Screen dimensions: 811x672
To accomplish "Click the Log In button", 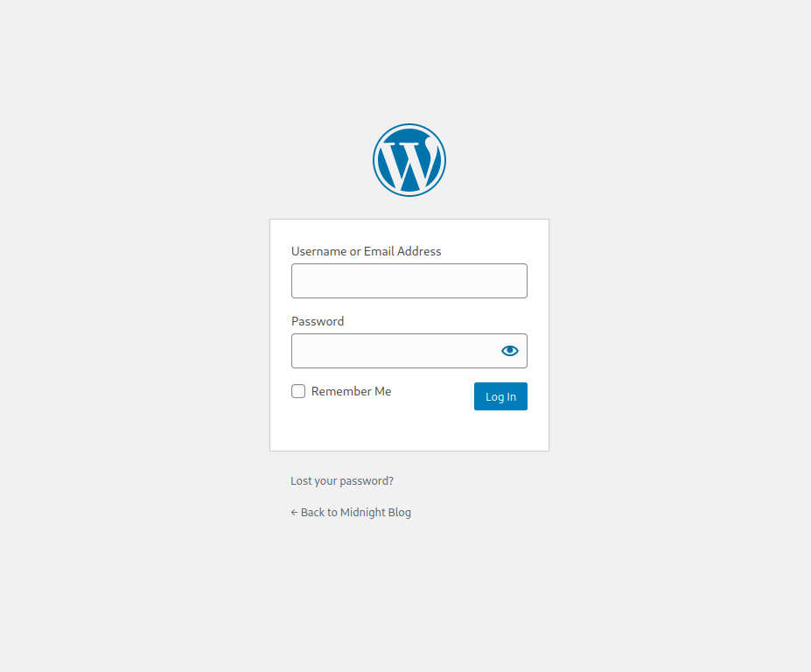I will (x=500, y=396).
